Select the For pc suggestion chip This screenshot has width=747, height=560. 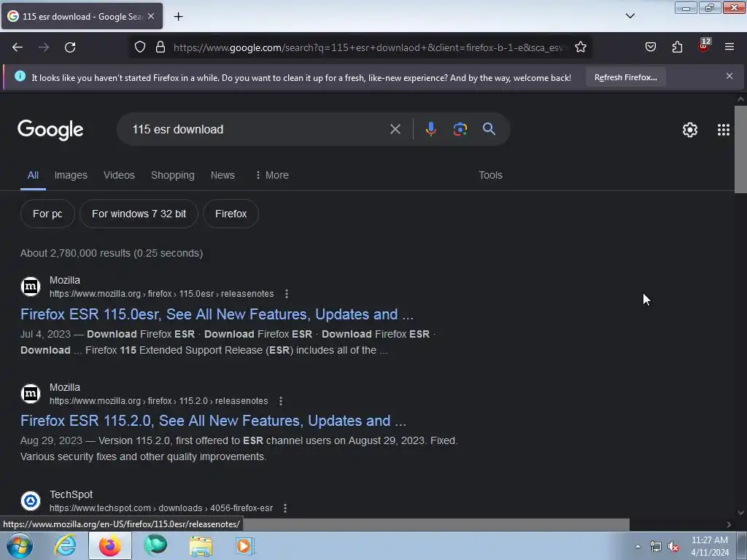47,214
